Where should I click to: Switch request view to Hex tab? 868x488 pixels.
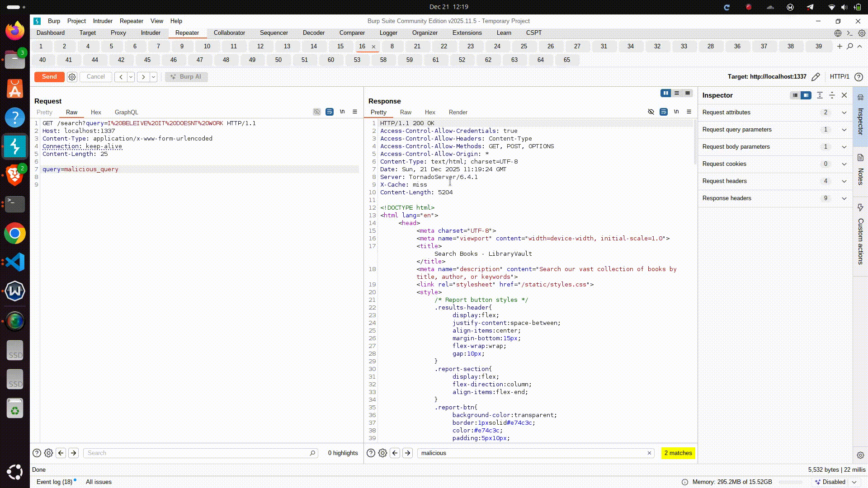96,113
